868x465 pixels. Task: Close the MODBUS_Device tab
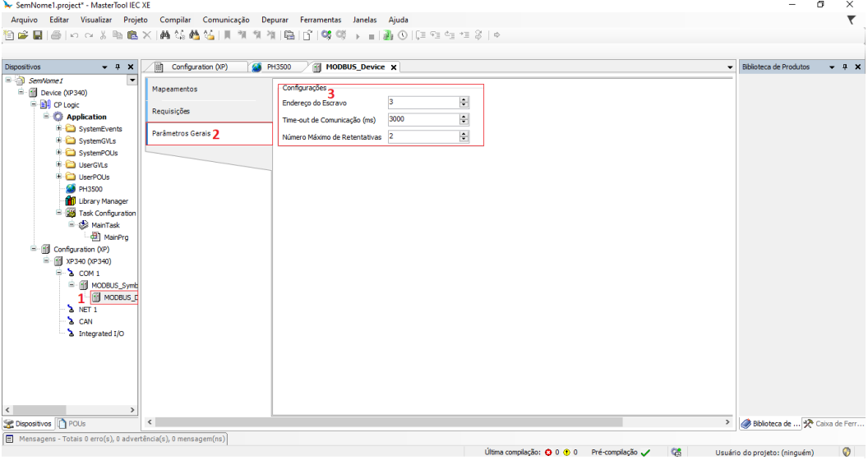(393, 67)
